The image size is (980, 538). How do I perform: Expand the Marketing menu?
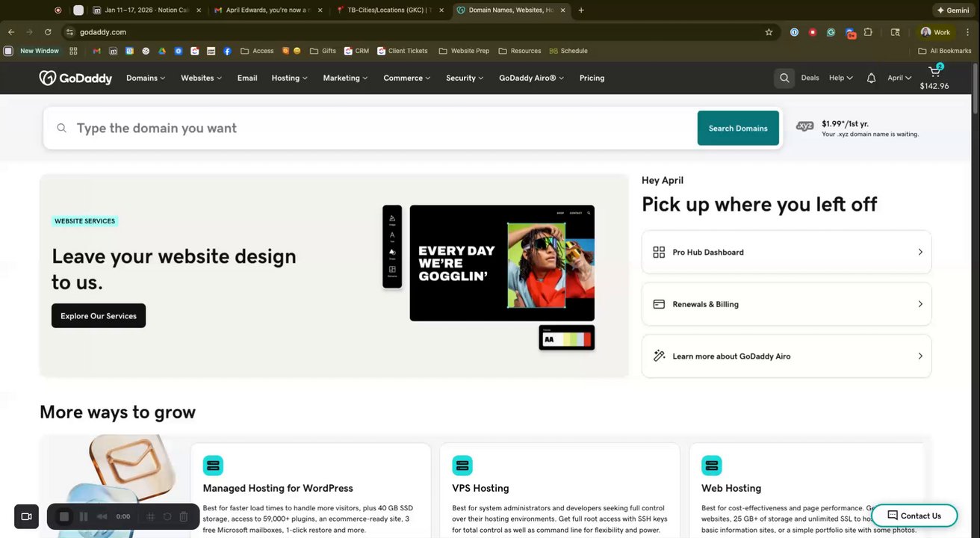coord(345,78)
